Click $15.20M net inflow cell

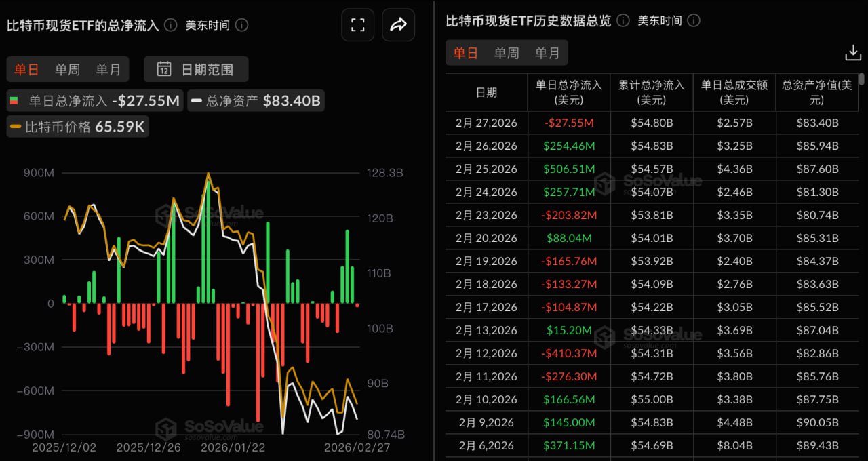pos(569,330)
